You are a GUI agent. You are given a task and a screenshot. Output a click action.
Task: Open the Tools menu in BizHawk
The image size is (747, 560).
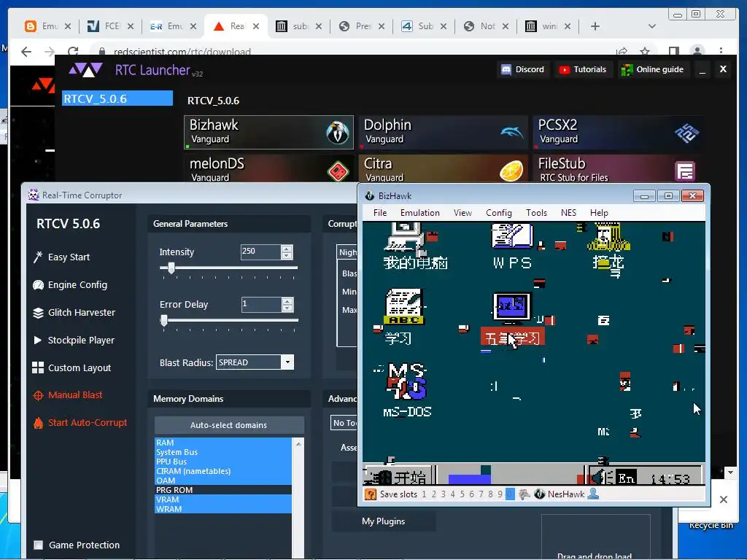[x=536, y=213]
